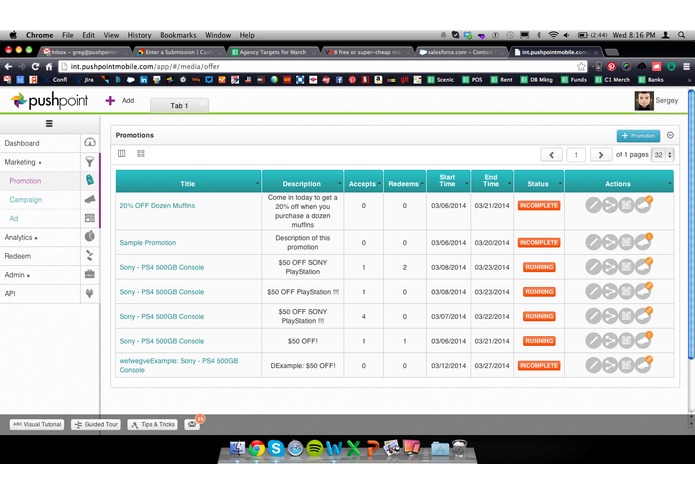The height and width of the screenshot is (494, 695).
Task: Switch to column table view icon
Action: click(121, 153)
